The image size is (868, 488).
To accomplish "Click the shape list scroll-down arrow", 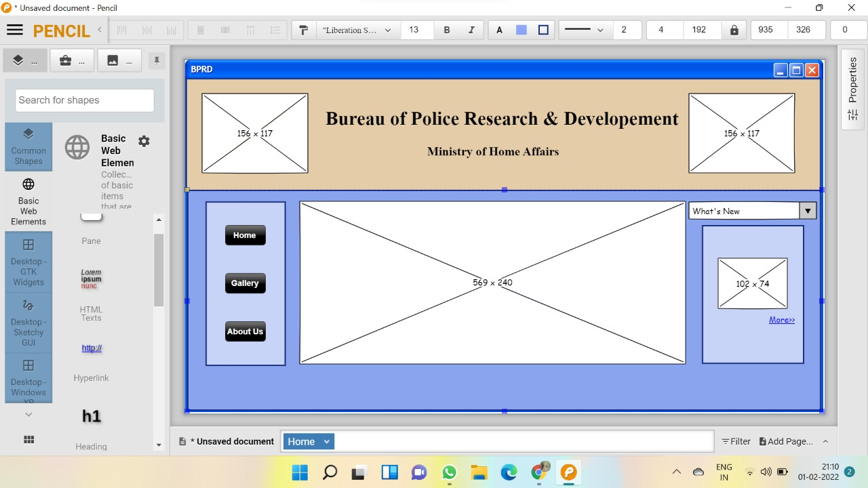I will point(159,445).
